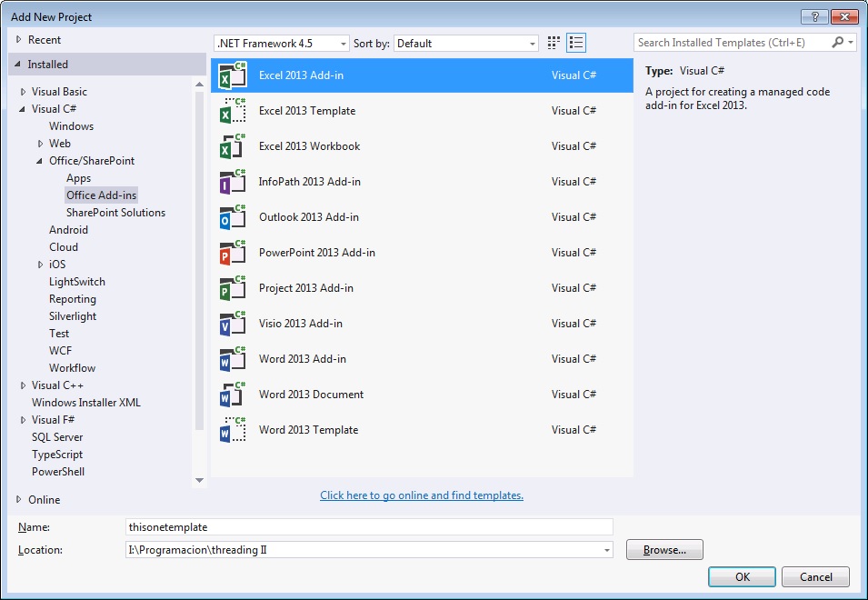
Task: Expand the Online section
Action: (19, 499)
